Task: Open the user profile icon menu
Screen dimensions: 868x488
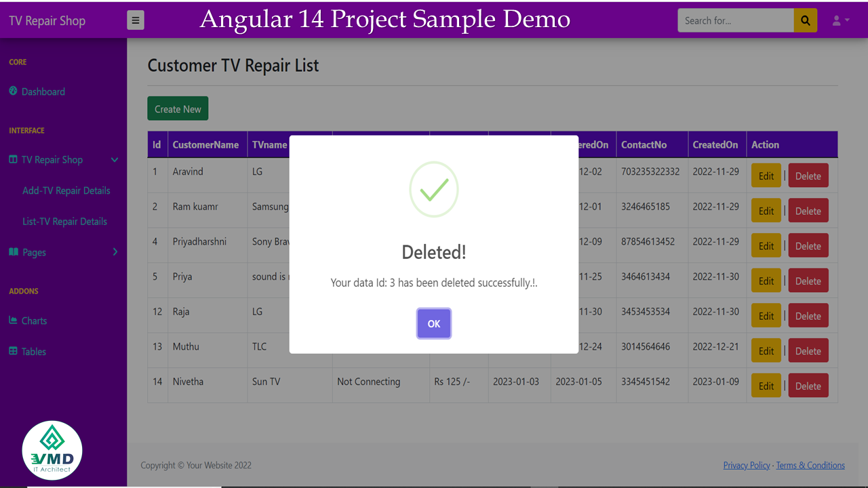Action: point(841,20)
